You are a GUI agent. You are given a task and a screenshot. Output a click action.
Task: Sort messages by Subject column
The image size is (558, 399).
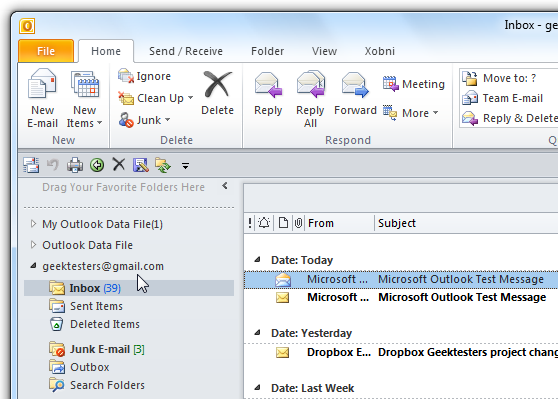coord(467,223)
